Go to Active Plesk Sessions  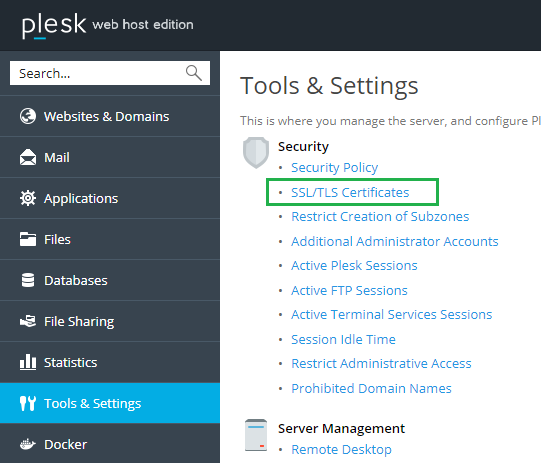point(354,265)
